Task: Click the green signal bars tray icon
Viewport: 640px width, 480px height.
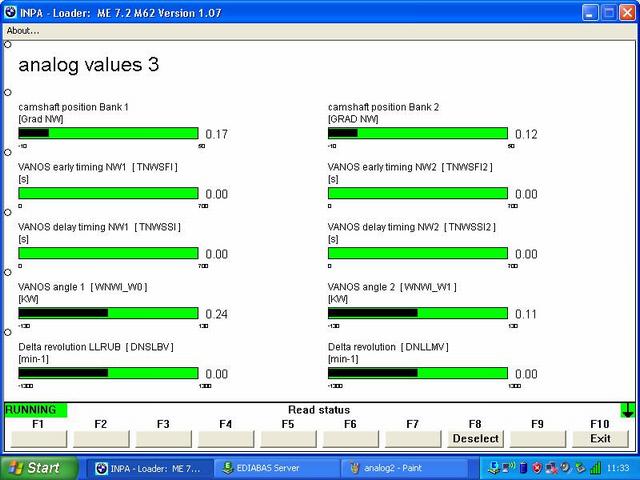Action: 596,468
